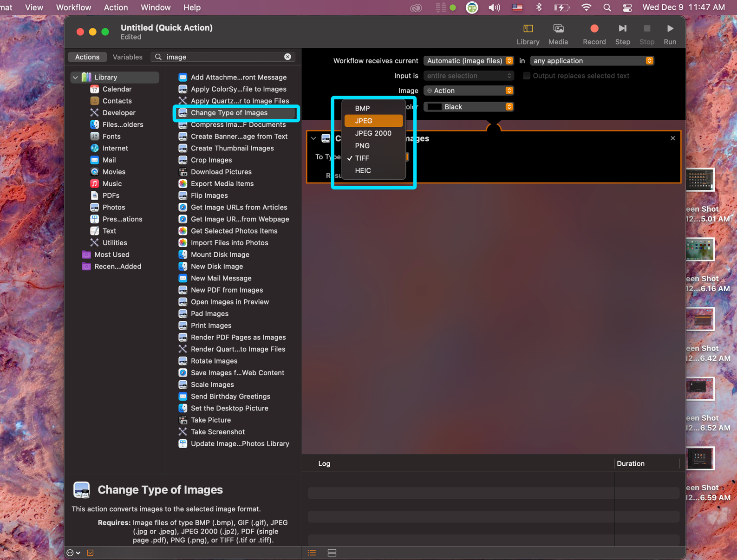Viewport: 737px width, 560px height.
Task: Select the Calendar library category
Action: [x=117, y=89]
